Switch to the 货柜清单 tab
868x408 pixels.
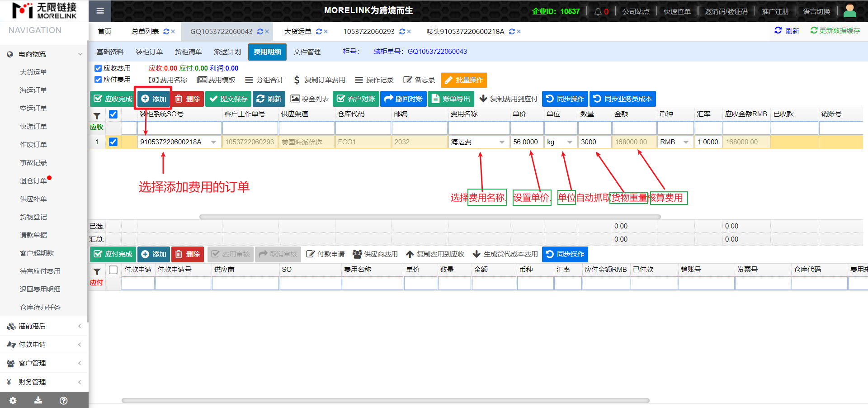click(189, 52)
